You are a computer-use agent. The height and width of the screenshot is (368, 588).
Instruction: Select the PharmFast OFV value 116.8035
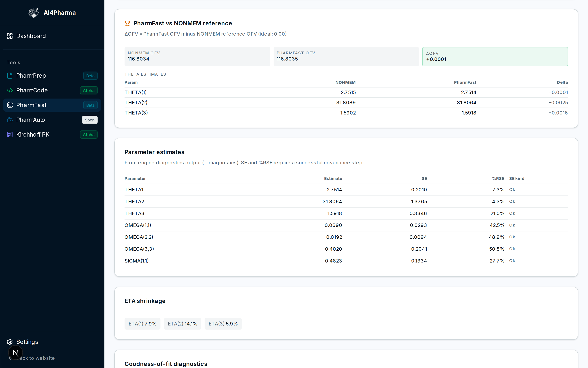point(287,59)
